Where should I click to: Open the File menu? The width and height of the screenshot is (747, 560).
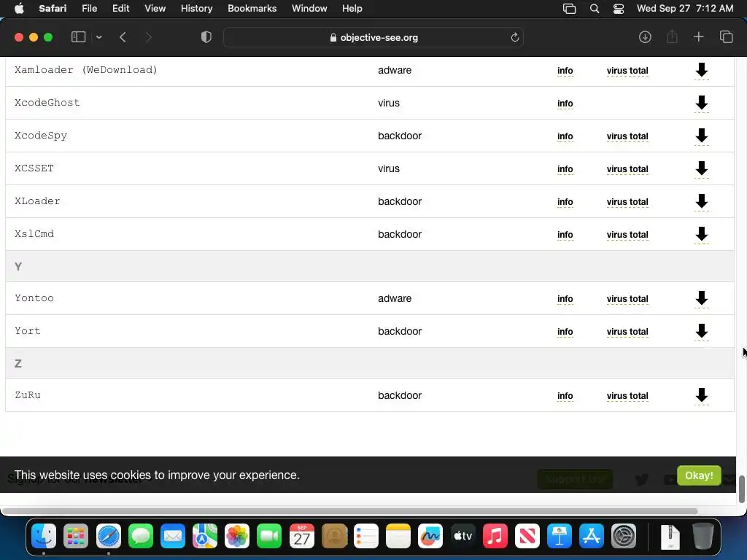(x=89, y=9)
